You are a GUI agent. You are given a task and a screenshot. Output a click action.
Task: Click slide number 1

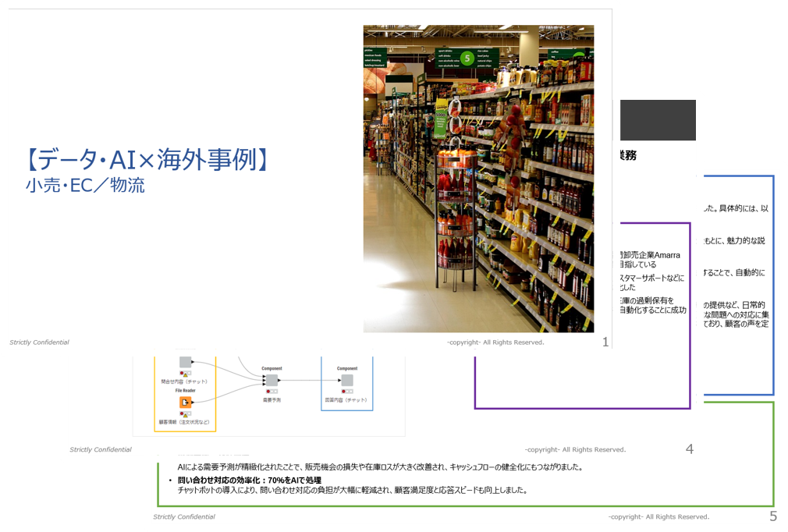pyautogui.click(x=605, y=342)
